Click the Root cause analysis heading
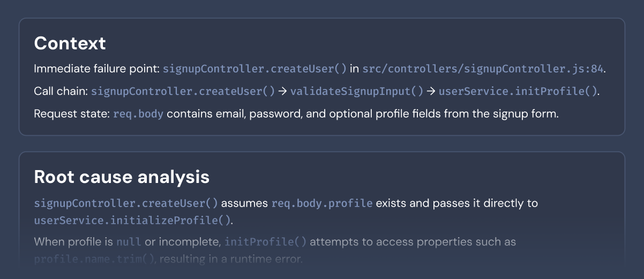This screenshot has height=279, width=644. coord(122,177)
